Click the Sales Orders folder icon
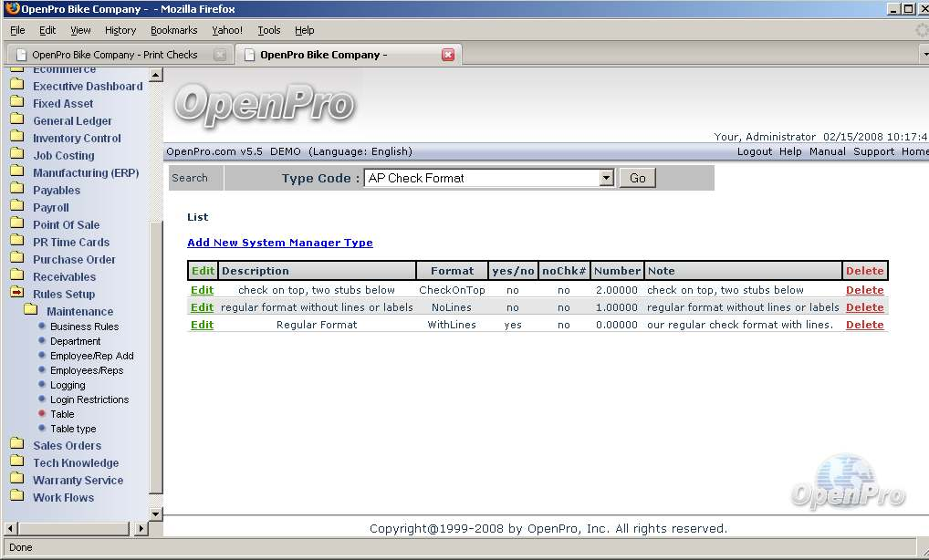The image size is (929, 560). coord(16,445)
